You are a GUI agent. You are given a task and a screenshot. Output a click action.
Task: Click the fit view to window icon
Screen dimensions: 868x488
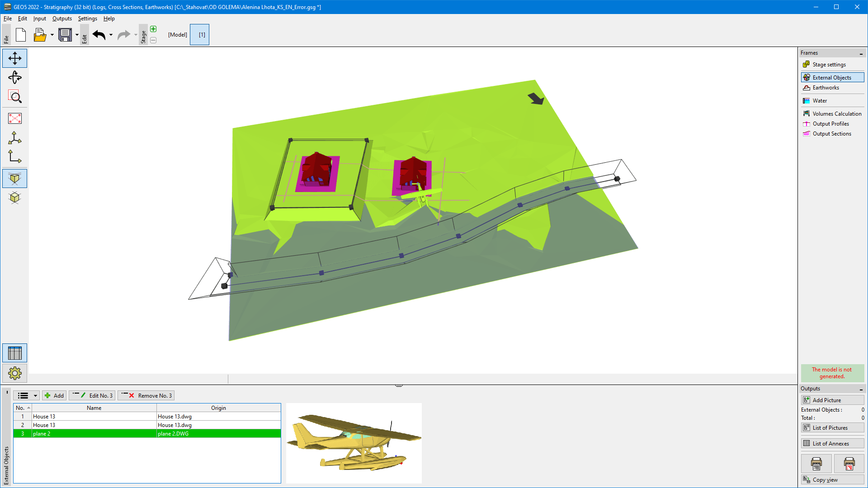point(14,118)
